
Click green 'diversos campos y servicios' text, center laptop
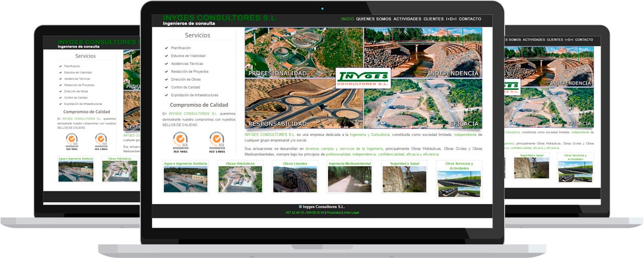pyautogui.click(x=344, y=149)
